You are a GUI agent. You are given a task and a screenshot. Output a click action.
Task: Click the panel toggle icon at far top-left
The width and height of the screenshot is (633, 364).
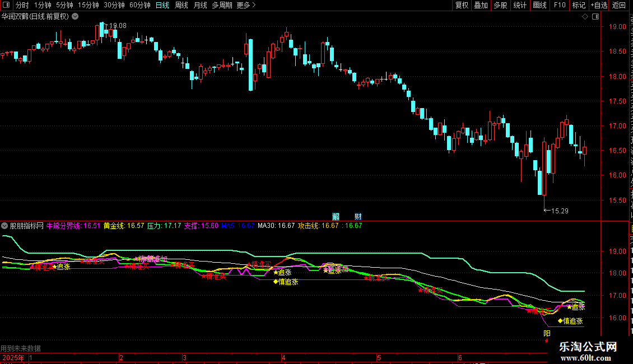point(6,5)
